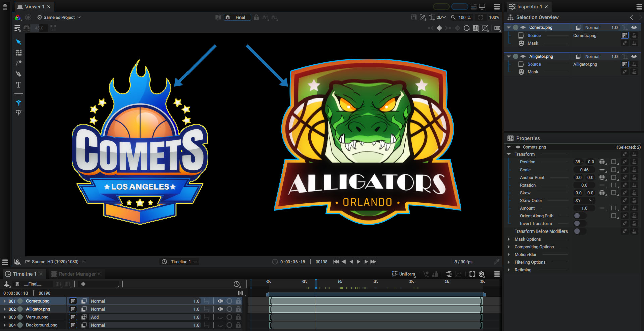Jump to the last frame

point(373,262)
